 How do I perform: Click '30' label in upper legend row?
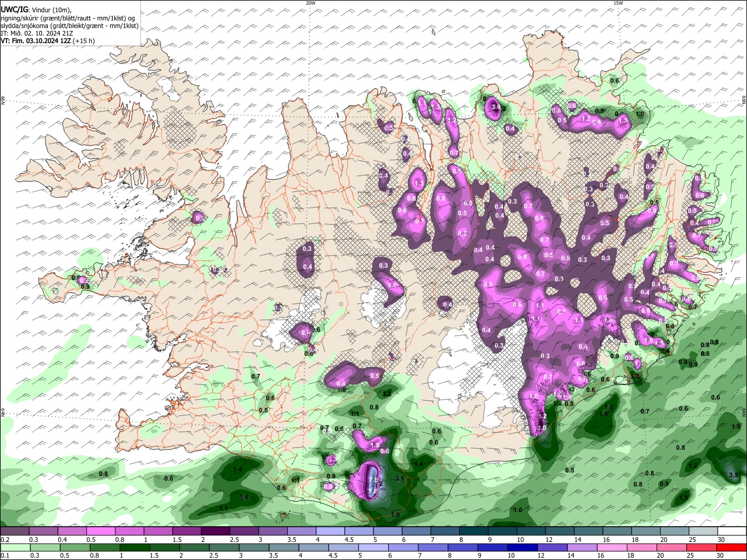721,540
